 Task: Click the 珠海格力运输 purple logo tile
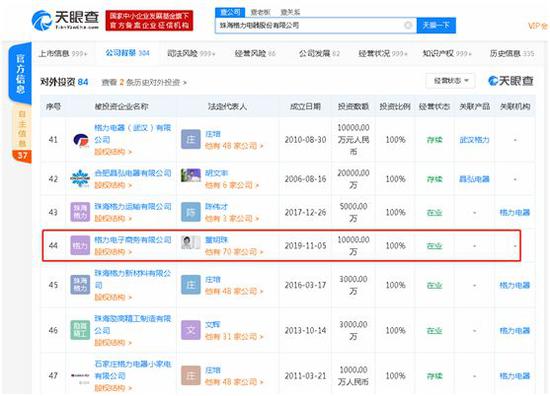pyautogui.click(x=80, y=212)
